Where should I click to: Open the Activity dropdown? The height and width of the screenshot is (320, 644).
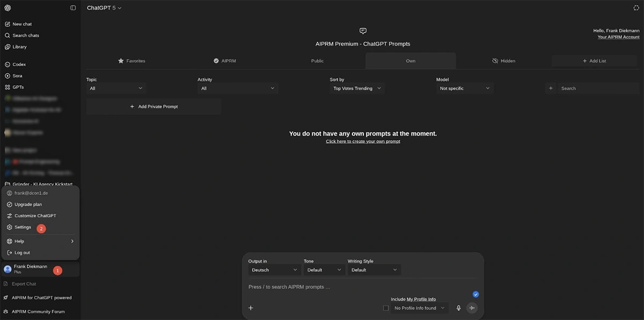pyautogui.click(x=238, y=88)
